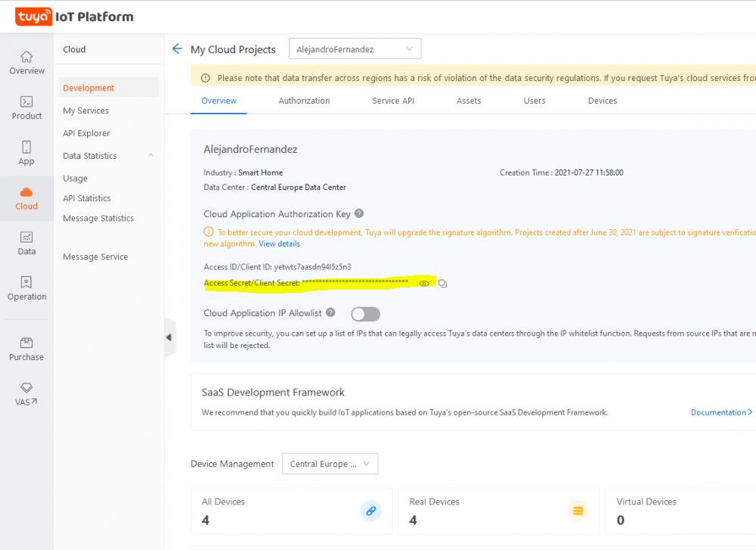Click the All Devices count 4
756x550 pixels.
(x=206, y=520)
